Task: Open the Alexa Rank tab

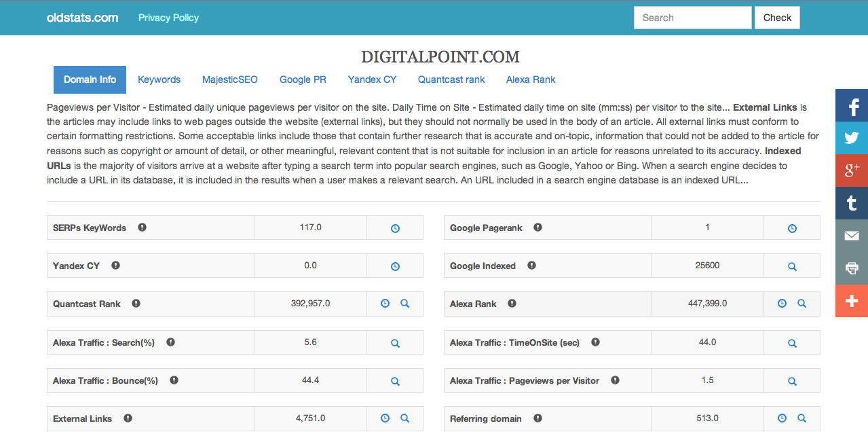Action: 531,79
